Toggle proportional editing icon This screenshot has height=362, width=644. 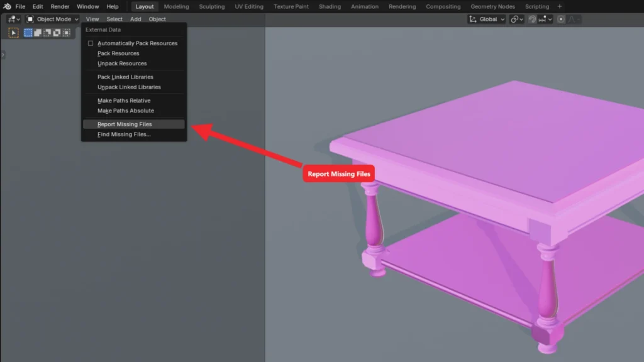[x=560, y=19]
